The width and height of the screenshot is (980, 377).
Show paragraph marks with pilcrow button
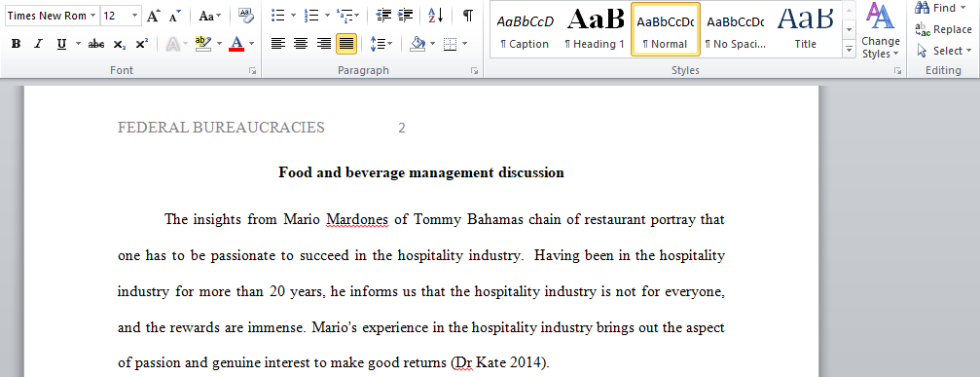[x=467, y=16]
